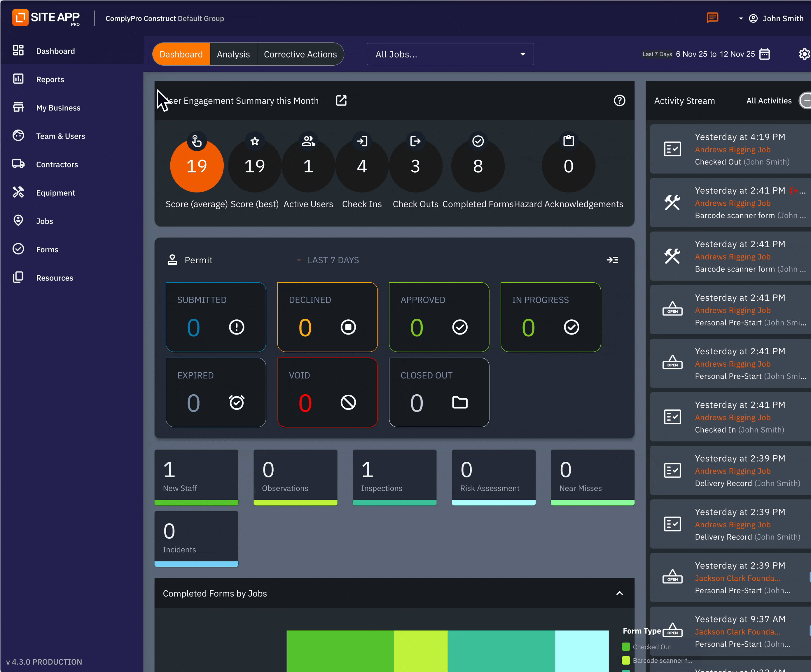This screenshot has height=672, width=811.
Task: Click the dashboard settings gear icon
Action: tap(804, 54)
